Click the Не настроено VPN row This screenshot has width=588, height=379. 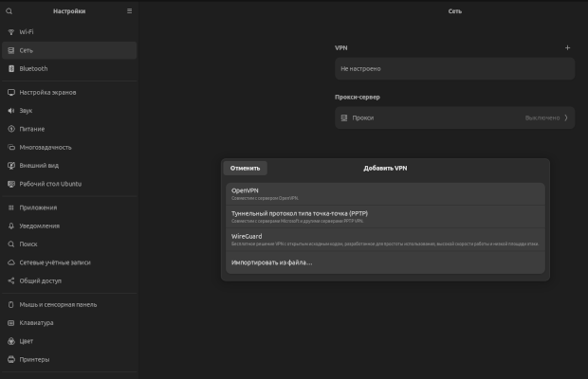455,68
